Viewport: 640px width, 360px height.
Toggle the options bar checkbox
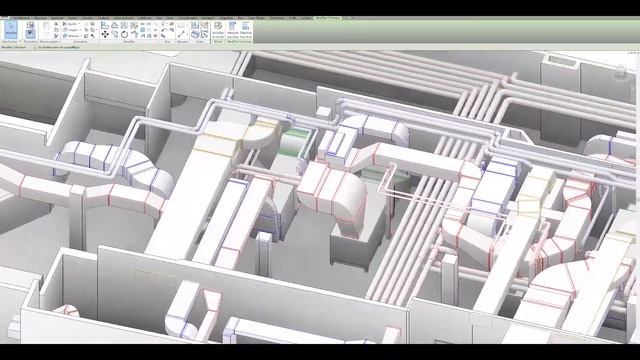point(35,47)
